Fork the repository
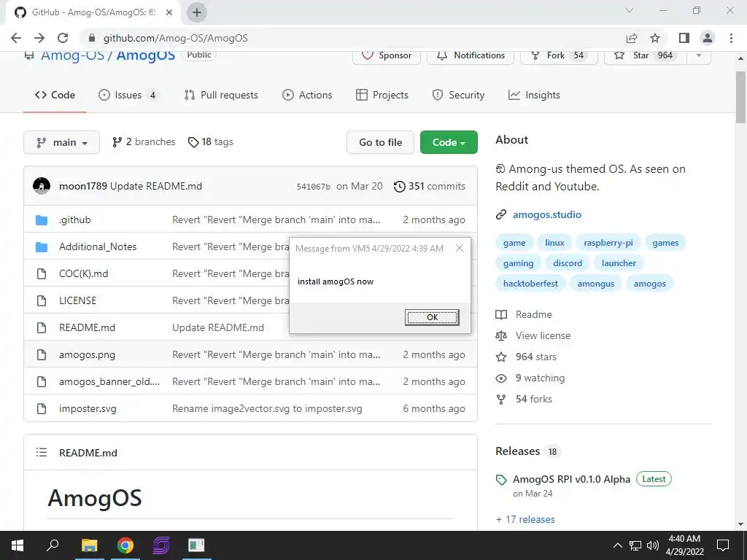Image resolution: width=747 pixels, height=560 pixels. pos(559,55)
